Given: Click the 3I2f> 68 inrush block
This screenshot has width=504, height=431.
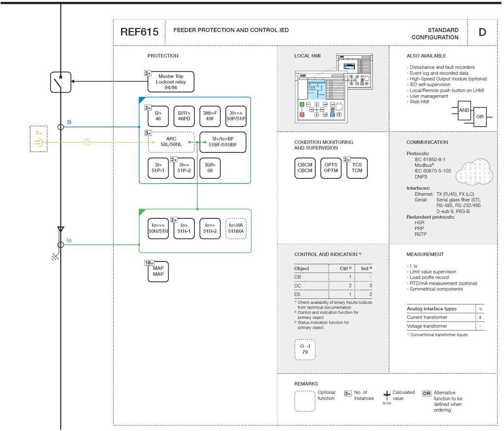Looking at the screenshot, I should [x=210, y=168].
